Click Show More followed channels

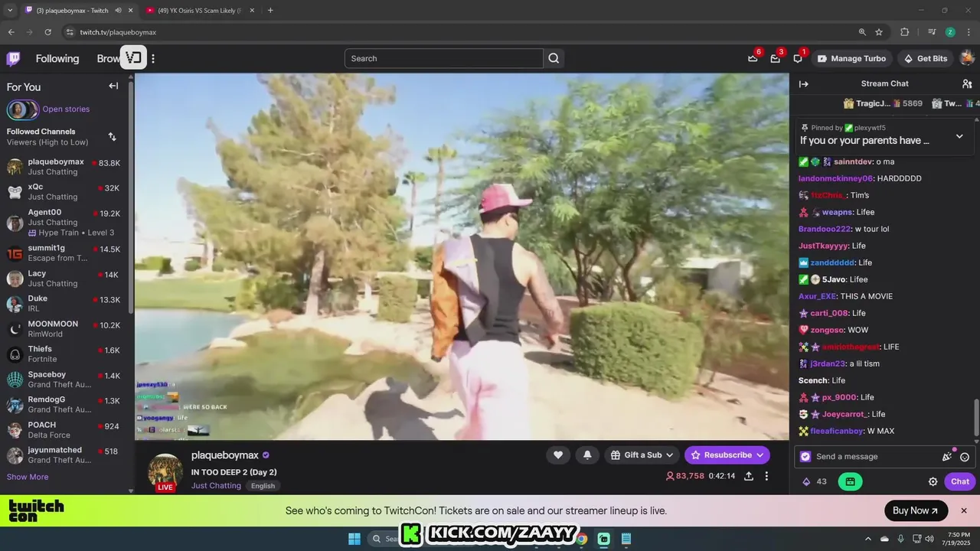click(x=28, y=477)
